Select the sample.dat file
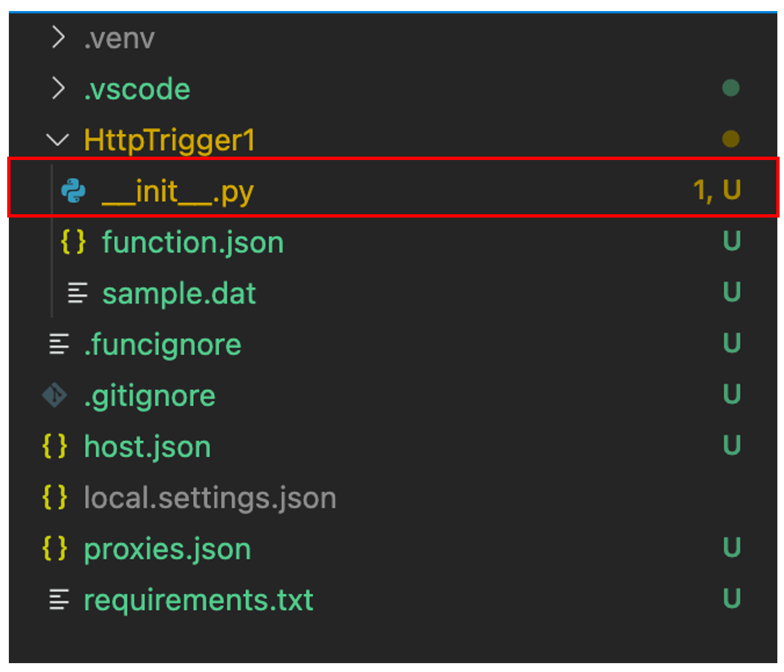This screenshot has height=672, width=784. point(179,293)
